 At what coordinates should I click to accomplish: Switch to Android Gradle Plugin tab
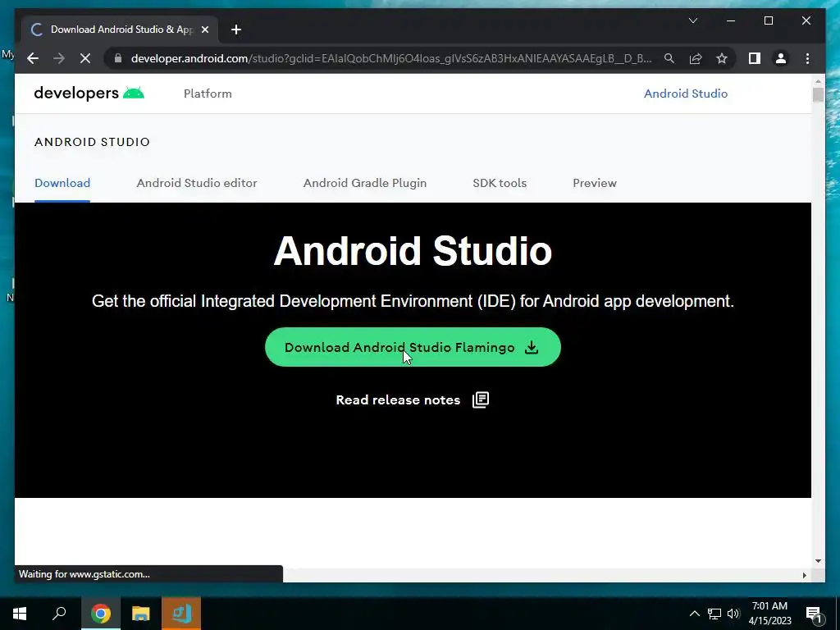click(x=365, y=183)
